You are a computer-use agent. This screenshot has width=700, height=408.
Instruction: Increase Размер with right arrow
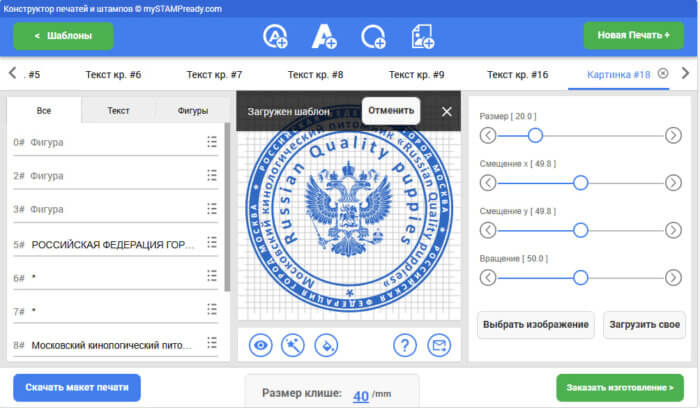click(673, 135)
